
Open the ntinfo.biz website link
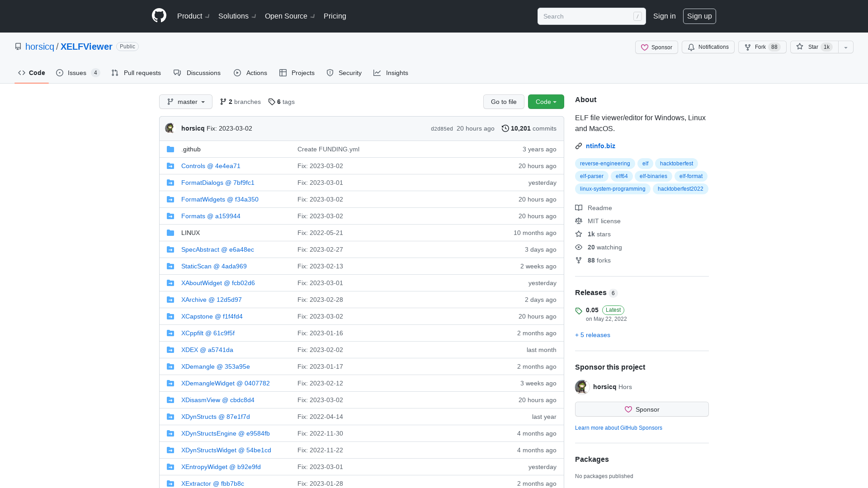[x=600, y=146]
